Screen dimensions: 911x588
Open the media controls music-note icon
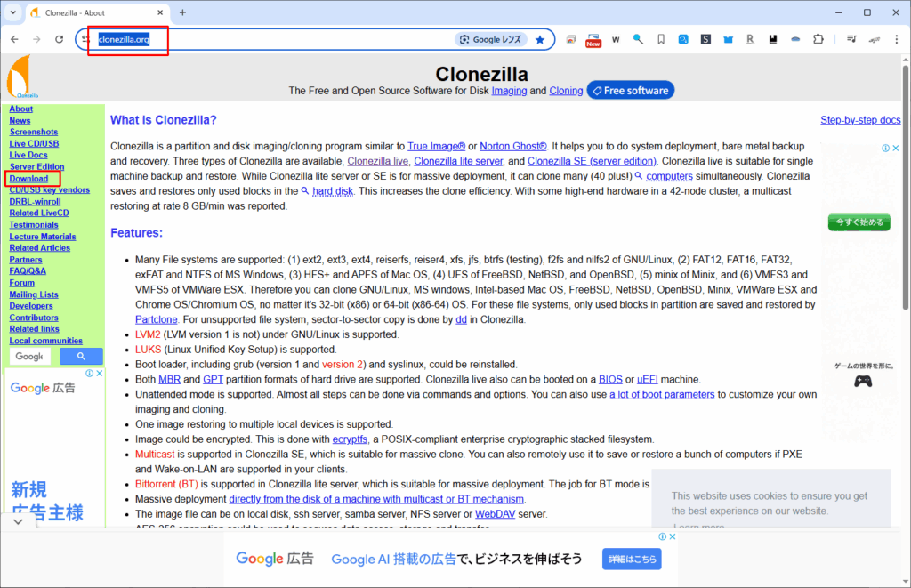851,39
